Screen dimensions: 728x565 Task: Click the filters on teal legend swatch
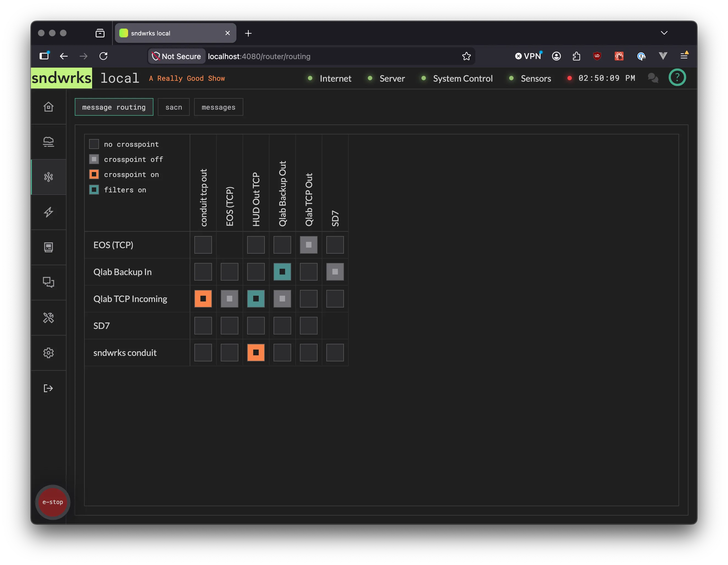94,190
